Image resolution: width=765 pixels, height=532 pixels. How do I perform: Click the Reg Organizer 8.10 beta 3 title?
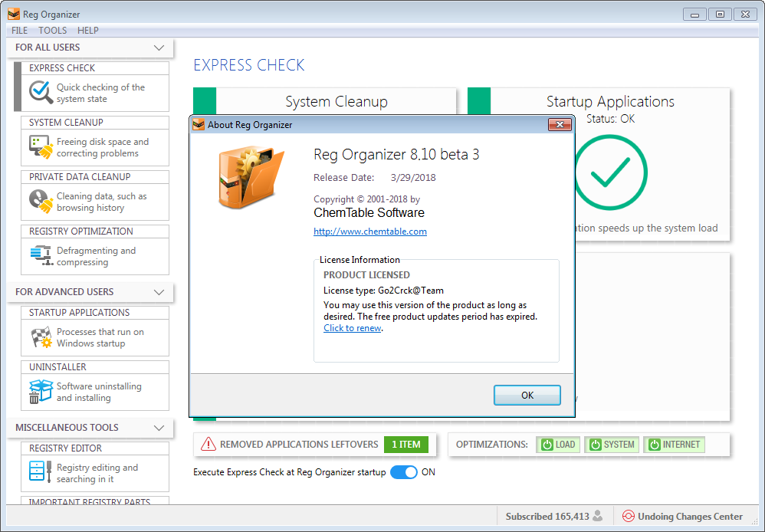[x=396, y=155]
